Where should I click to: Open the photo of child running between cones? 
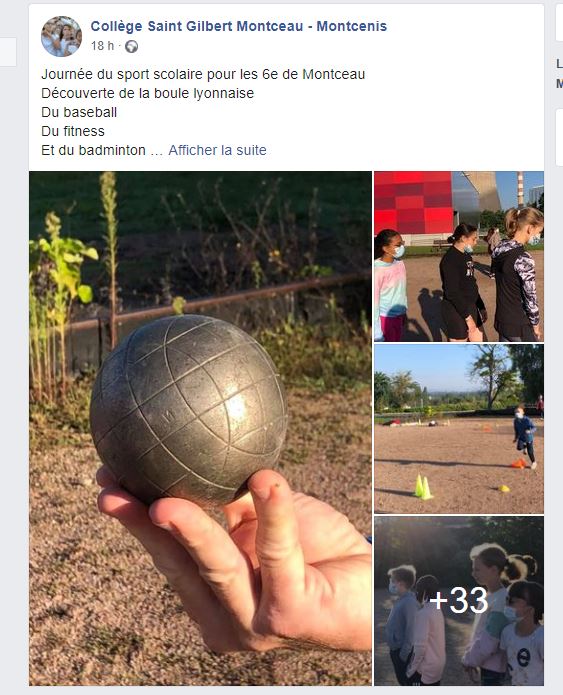click(459, 429)
